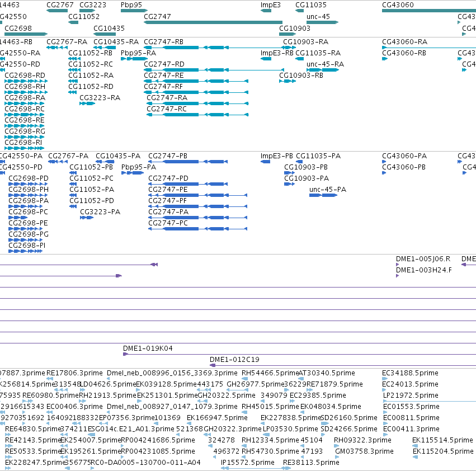Select the CG2698-PI protein label
This screenshot has width=476, height=471.
pyautogui.click(x=27, y=246)
